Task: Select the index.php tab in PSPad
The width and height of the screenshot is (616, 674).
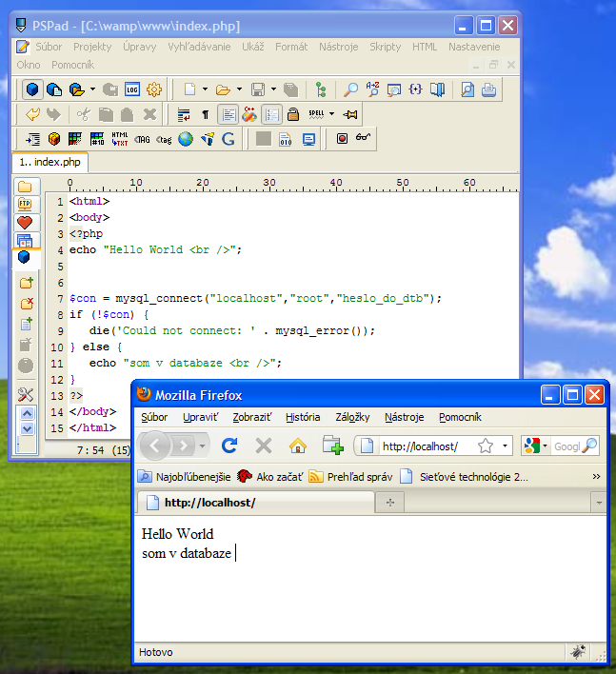Action: (x=50, y=162)
